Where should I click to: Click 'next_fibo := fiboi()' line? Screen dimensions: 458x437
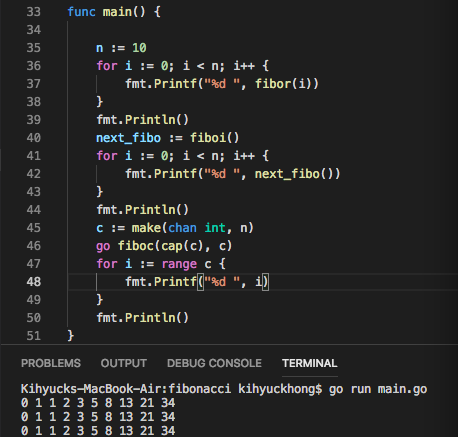coord(168,138)
